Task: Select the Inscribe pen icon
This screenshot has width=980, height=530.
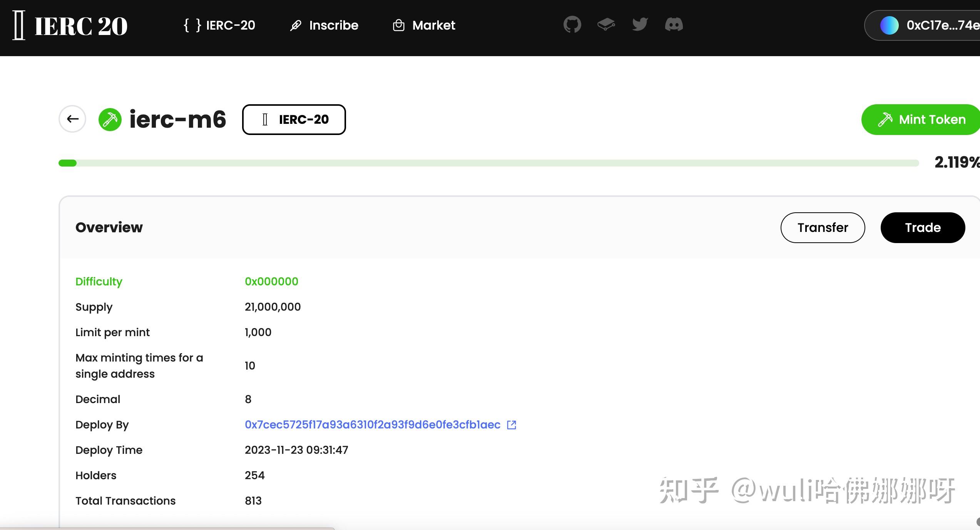Action: 295,25
